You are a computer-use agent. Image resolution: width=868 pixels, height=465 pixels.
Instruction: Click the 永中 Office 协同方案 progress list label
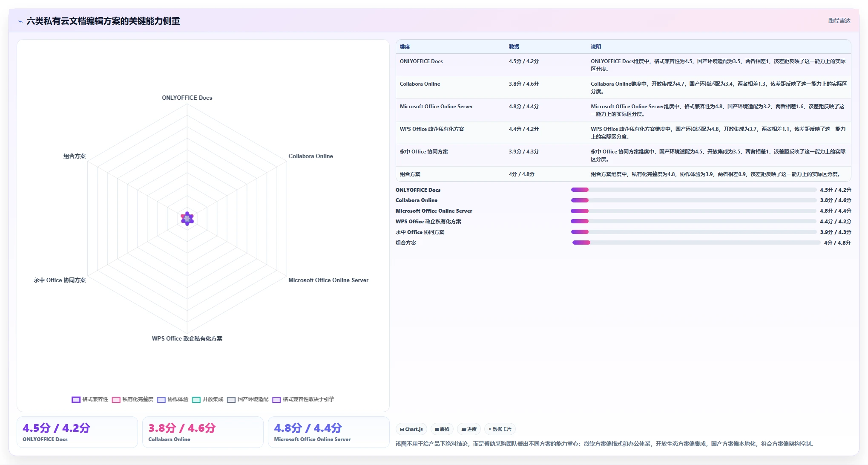click(x=420, y=232)
